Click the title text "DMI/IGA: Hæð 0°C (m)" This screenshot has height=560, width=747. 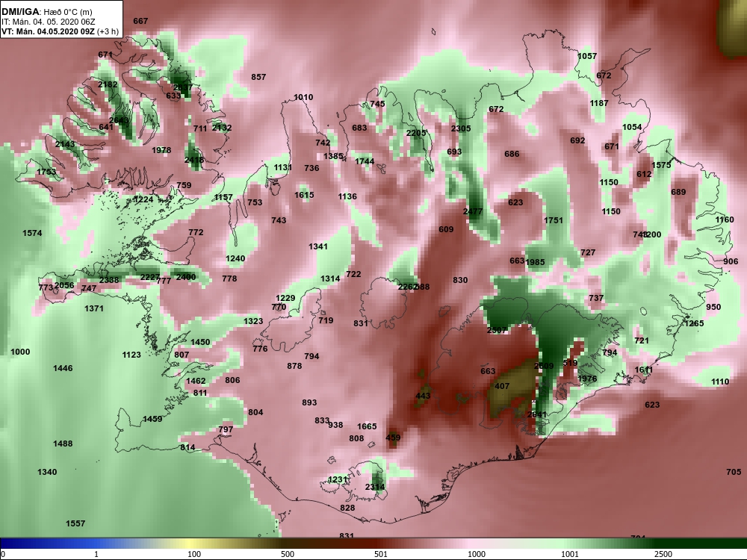[x=47, y=12]
